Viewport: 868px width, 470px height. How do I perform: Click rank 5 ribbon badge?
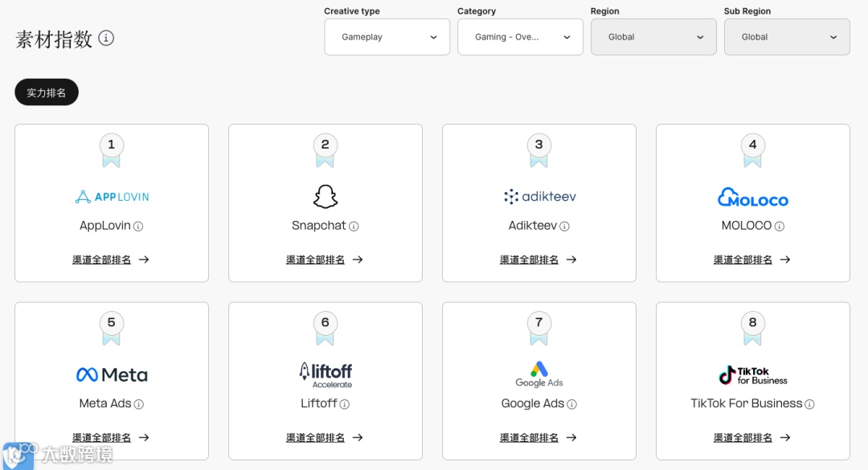(111, 329)
